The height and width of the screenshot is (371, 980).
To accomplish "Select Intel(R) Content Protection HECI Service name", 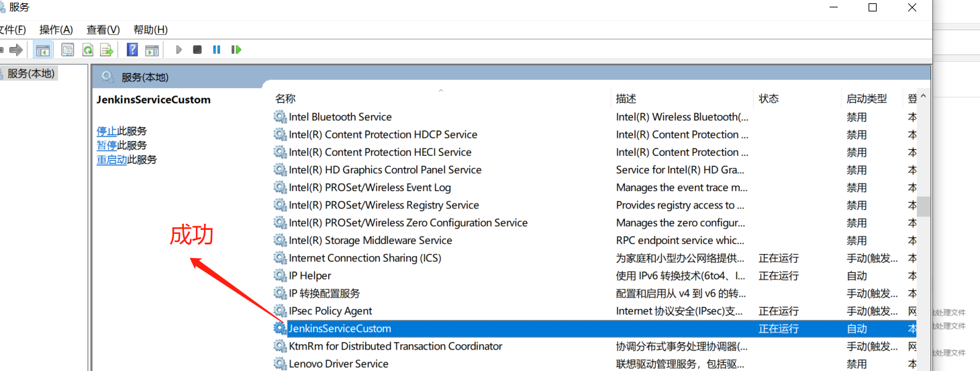I will [380, 152].
